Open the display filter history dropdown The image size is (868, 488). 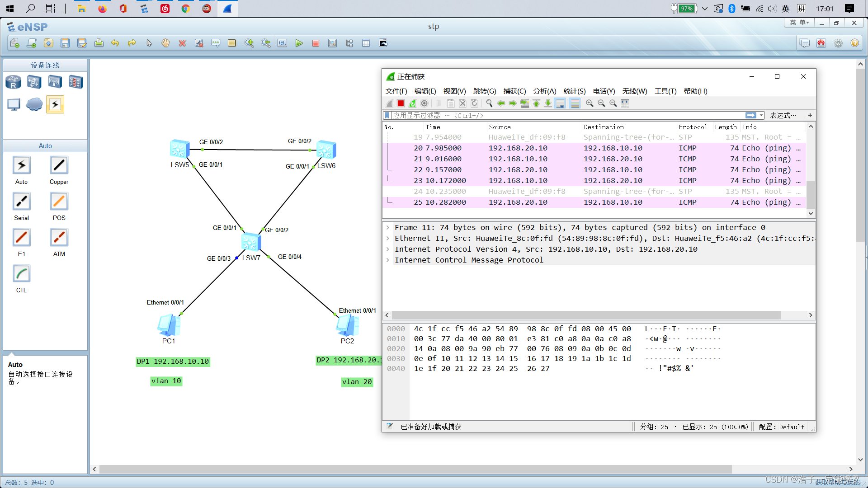[762, 115]
